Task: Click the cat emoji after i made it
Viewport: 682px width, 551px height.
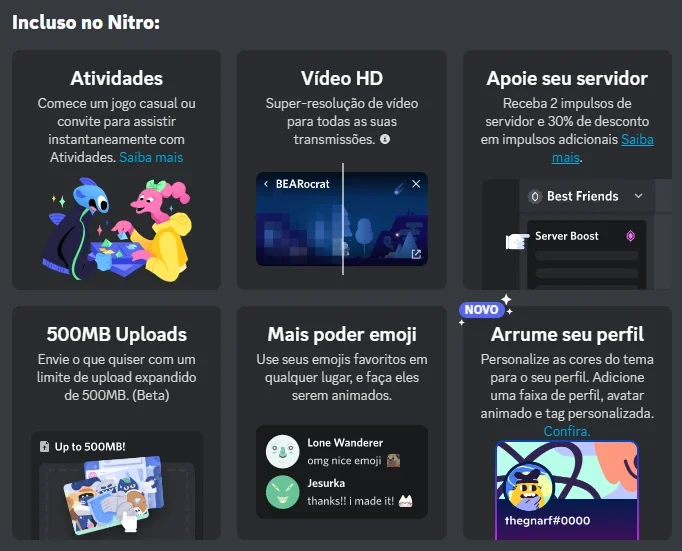Action: click(x=406, y=501)
